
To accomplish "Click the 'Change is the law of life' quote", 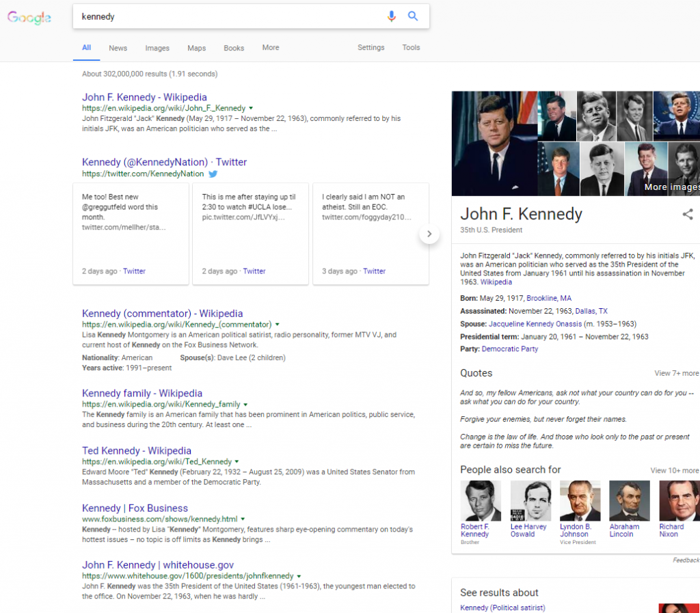I will [x=574, y=441].
